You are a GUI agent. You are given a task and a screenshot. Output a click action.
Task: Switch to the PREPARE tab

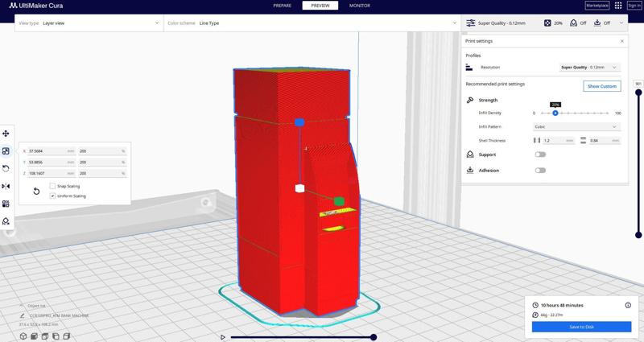283,6
